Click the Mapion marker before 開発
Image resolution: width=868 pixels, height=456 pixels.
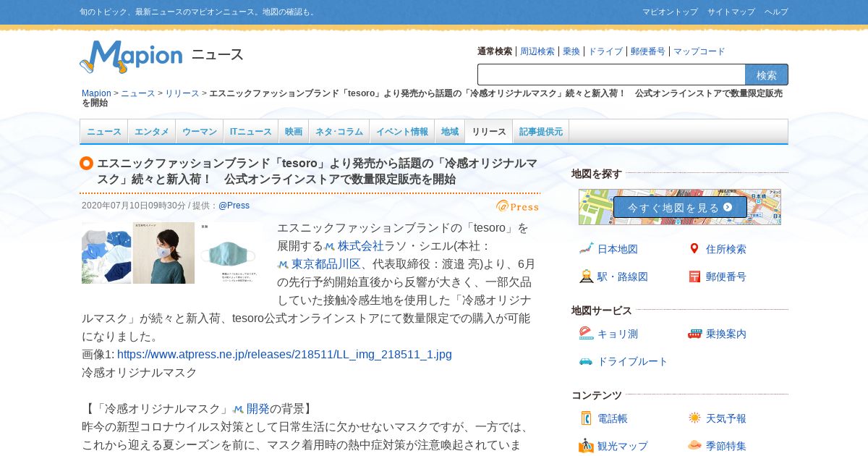click(238, 409)
